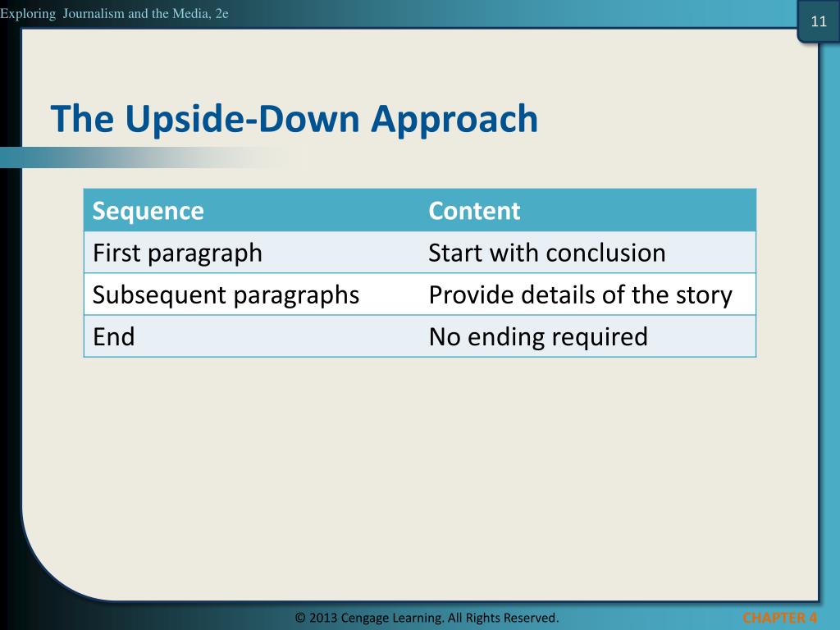Click the Cengage Learning copyright notice
The width and height of the screenshot is (840, 630).
coord(427,618)
